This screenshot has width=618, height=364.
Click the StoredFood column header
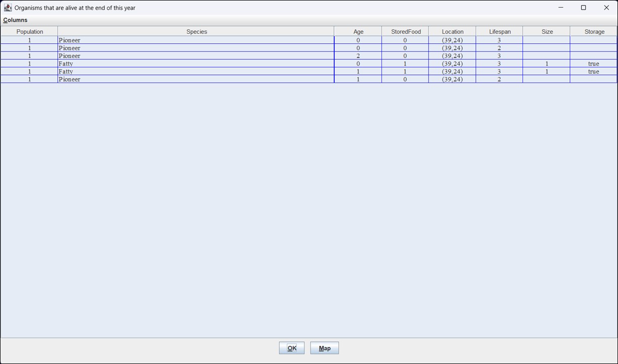(405, 32)
